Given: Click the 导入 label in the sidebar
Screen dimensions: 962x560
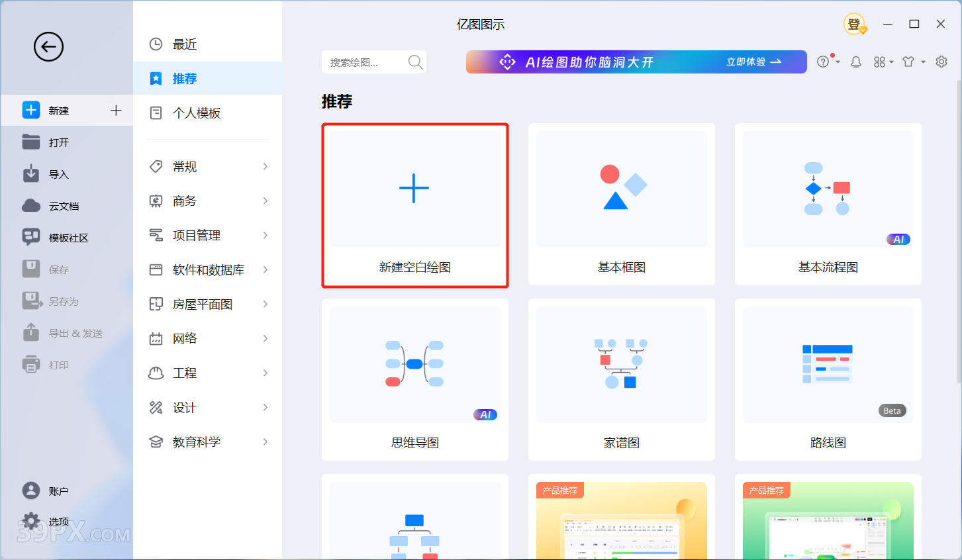Looking at the screenshot, I should 59,174.
